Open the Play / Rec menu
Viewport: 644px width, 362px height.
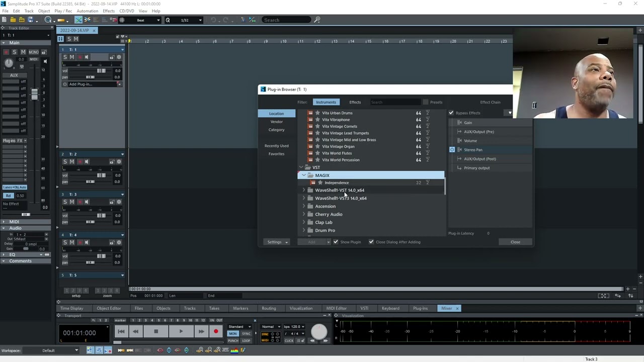pyautogui.click(x=63, y=11)
